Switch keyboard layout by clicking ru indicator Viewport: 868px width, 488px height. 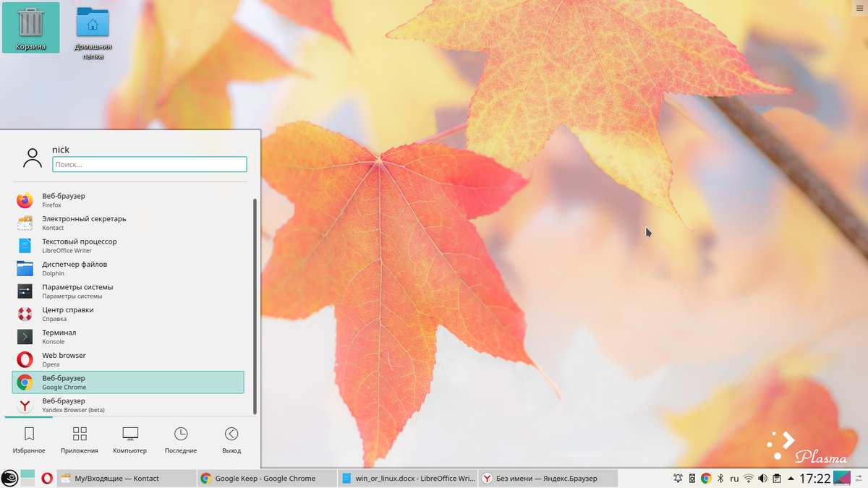tap(733, 478)
